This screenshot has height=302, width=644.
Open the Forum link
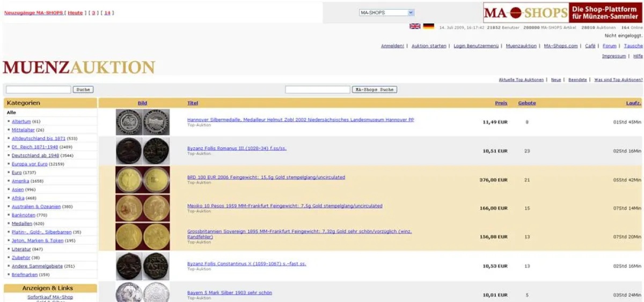[x=610, y=46]
